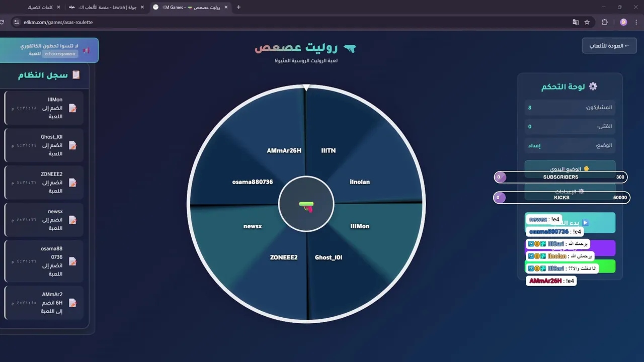Open the browser profile avatar
This screenshot has width=644, height=362.
point(623,22)
